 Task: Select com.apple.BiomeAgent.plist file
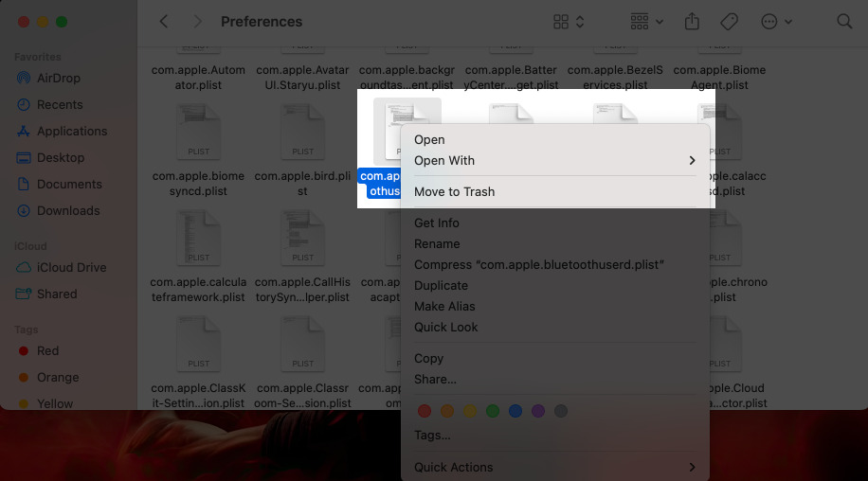[719, 78]
